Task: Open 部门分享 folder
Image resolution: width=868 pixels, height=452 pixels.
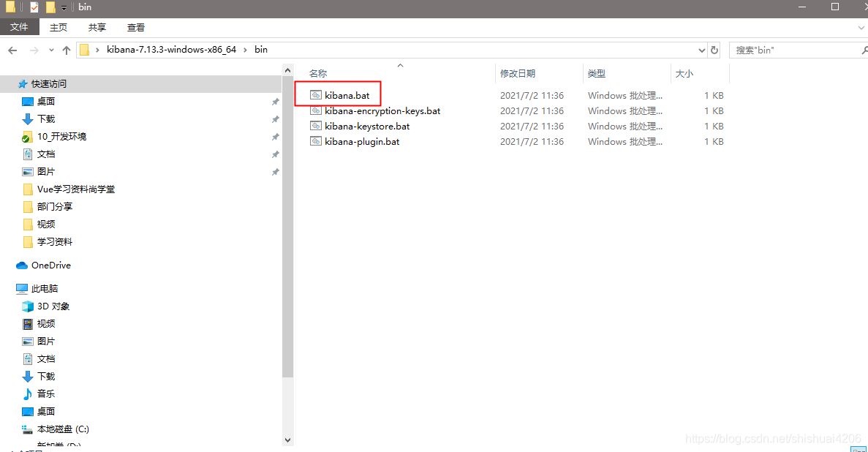Action: click(x=55, y=206)
